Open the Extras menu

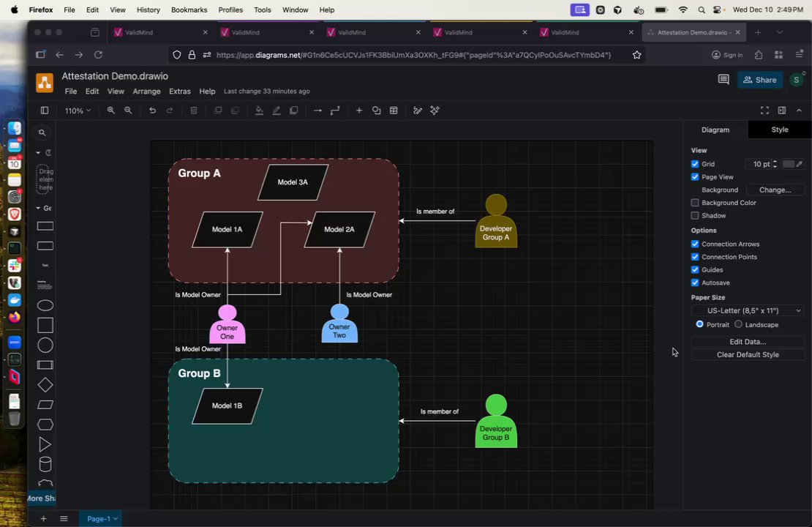[x=180, y=91]
